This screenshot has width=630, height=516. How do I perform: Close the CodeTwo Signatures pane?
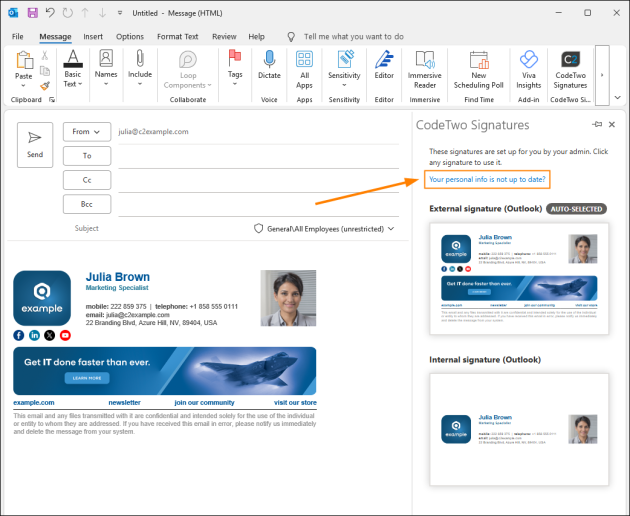click(x=612, y=124)
